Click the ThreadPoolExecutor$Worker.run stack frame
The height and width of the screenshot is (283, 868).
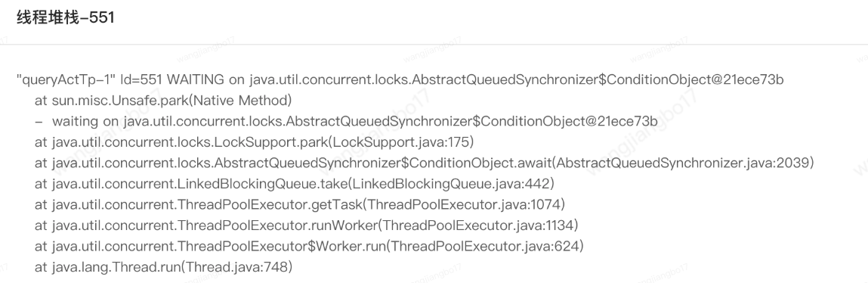309,247
